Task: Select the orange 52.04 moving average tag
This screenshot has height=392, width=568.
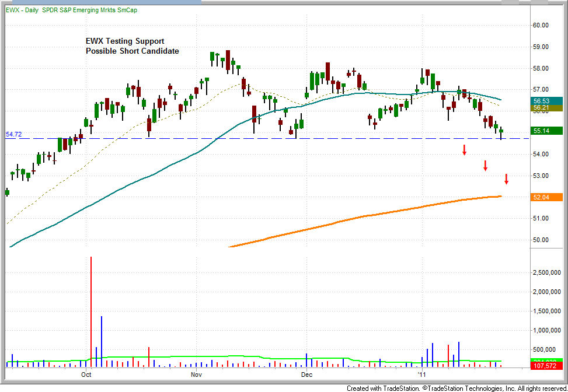Action: [x=546, y=197]
